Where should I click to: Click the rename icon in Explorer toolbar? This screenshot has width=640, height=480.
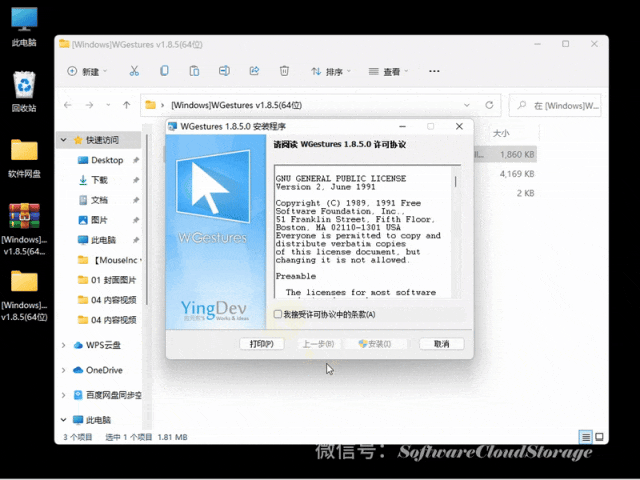[224, 71]
